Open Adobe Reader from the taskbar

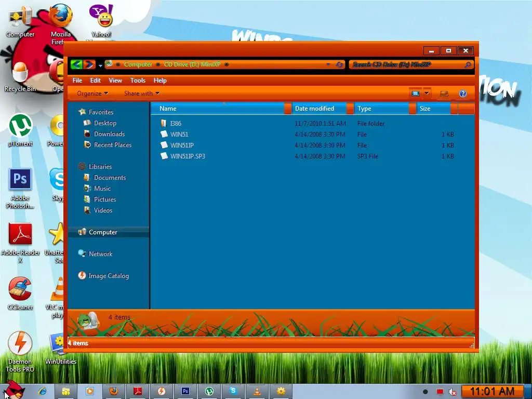pos(137,391)
